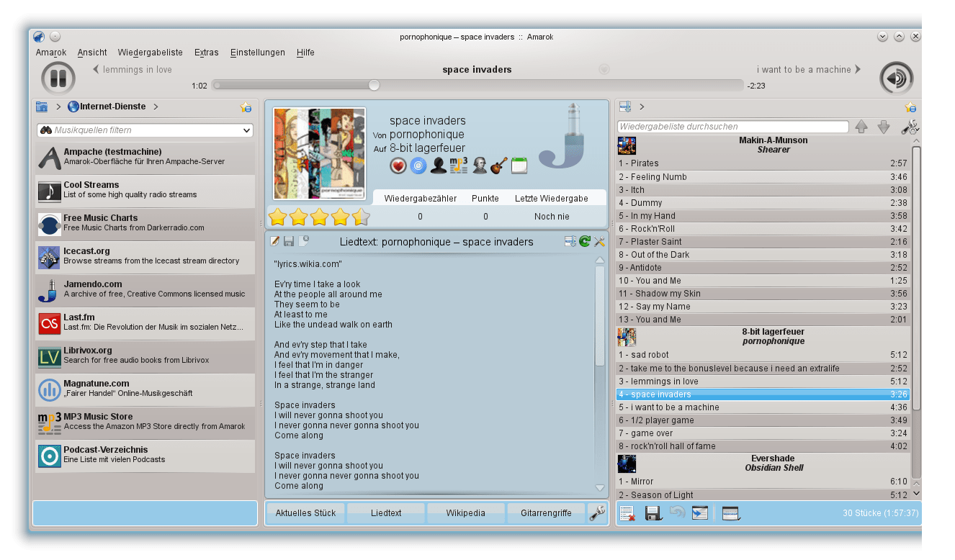Open bookmarks star in the media sources panel
Image resolution: width=955 pixels, height=560 pixels.
click(246, 107)
